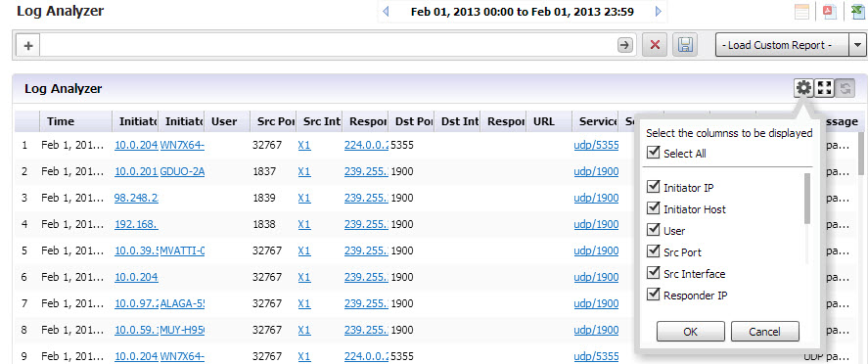Viewport: 868px width, 364px height.
Task: Clear filters with the red X button
Action: (655, 45)
